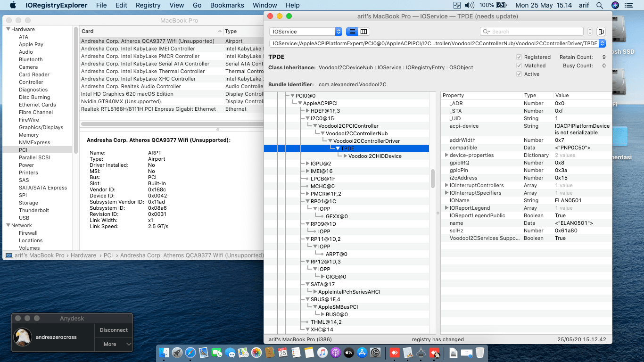The height and width of the screenshot is (362, 644).
Task: Activate Siri from the menu bar
Action: tap(615, 5)
